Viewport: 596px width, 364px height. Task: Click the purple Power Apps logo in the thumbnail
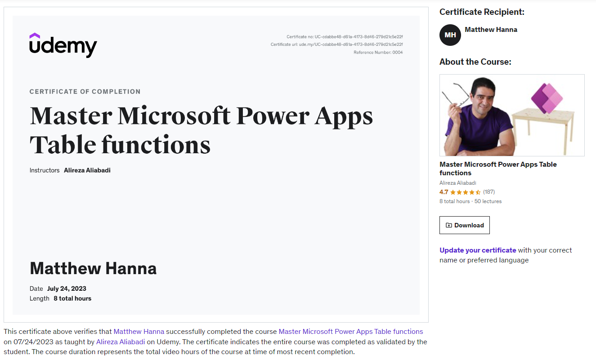[x=547, y=98]
